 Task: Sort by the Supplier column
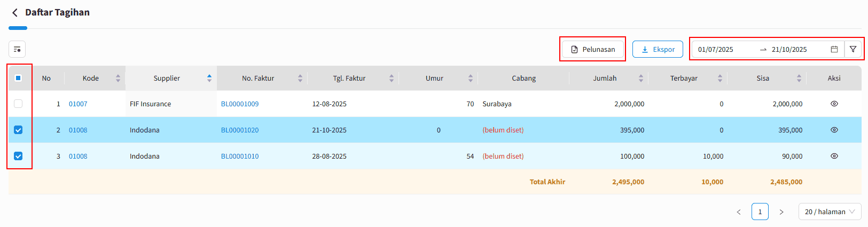point(209,79)
